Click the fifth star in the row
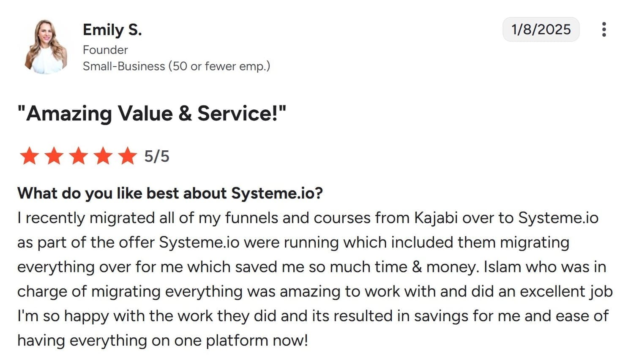The image size is (634, 364). pos(127,156)
